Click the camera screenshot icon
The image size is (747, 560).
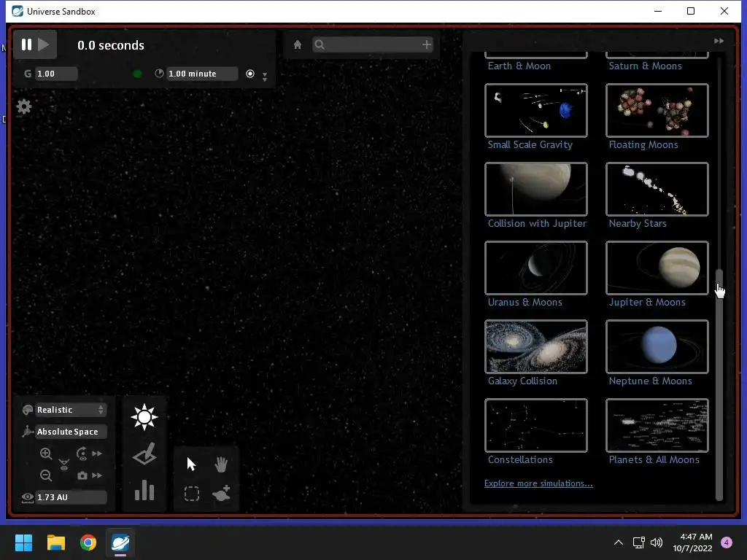(x=82, y=475)
